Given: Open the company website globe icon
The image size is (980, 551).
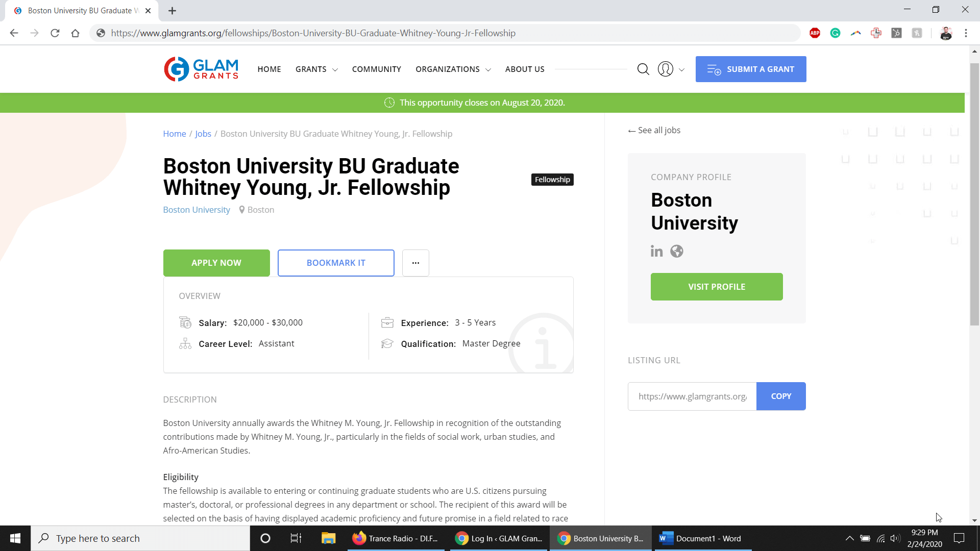Looking at the screenshot, I should click(677, 251).
